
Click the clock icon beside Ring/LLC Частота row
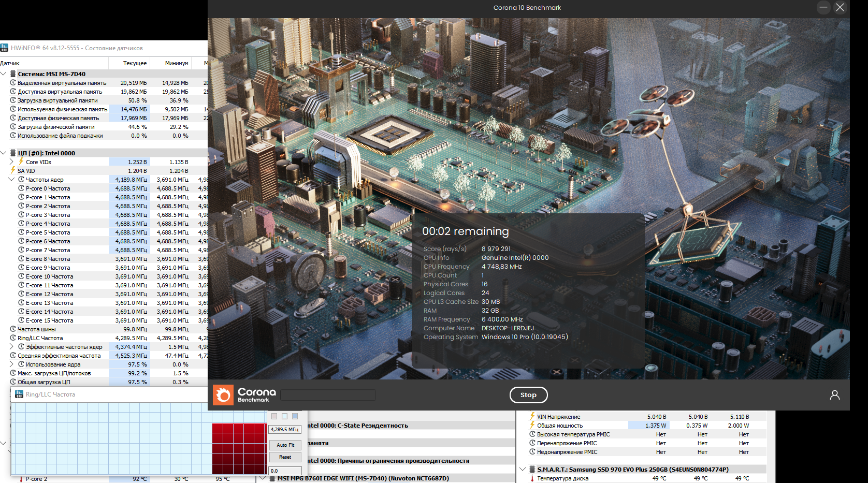[13, 338]
